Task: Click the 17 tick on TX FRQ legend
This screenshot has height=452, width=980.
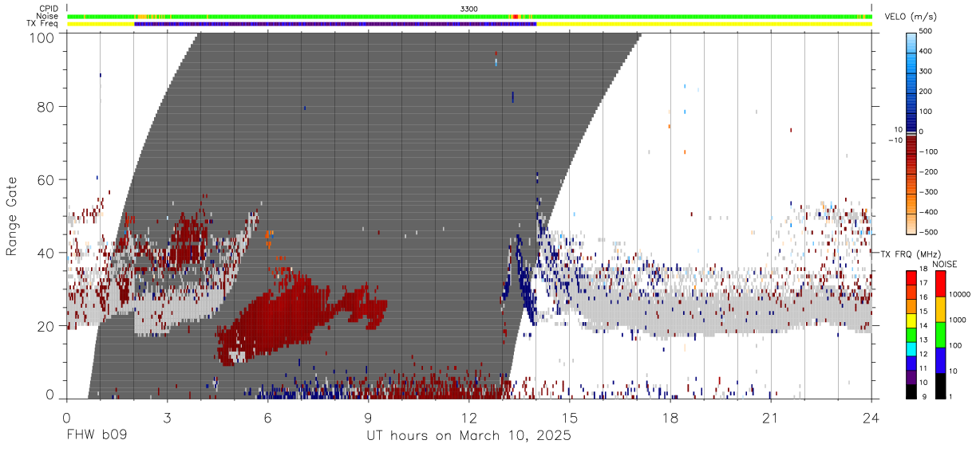Action: [x=923, y=284]
